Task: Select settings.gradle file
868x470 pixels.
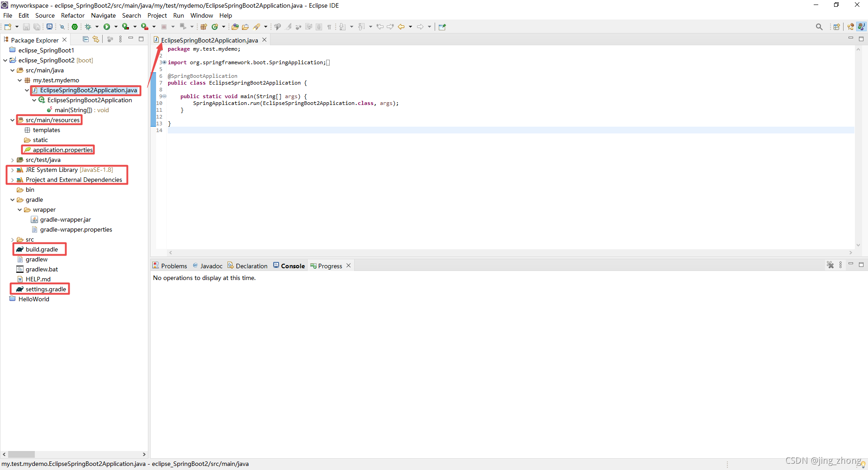Action: 46,289
